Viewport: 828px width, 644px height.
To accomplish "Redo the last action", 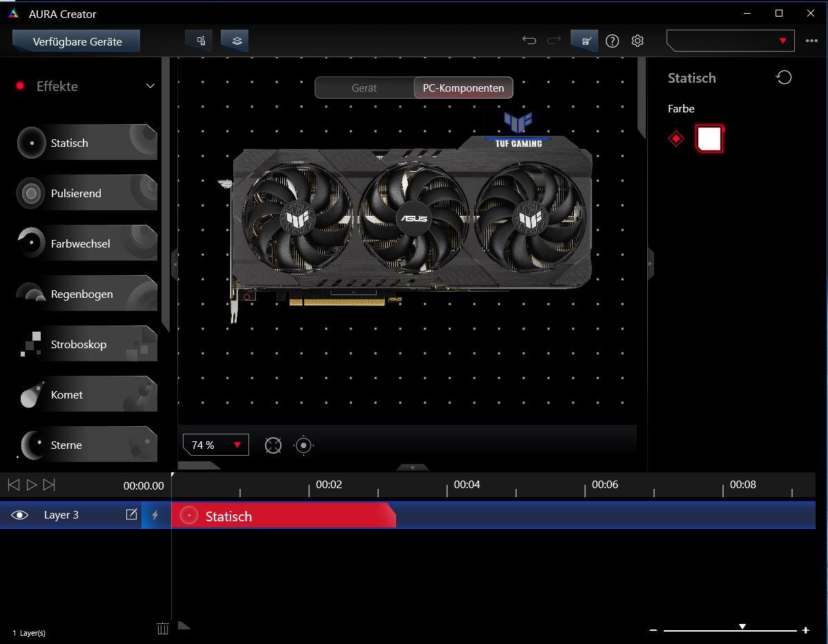I will [553, 41].
